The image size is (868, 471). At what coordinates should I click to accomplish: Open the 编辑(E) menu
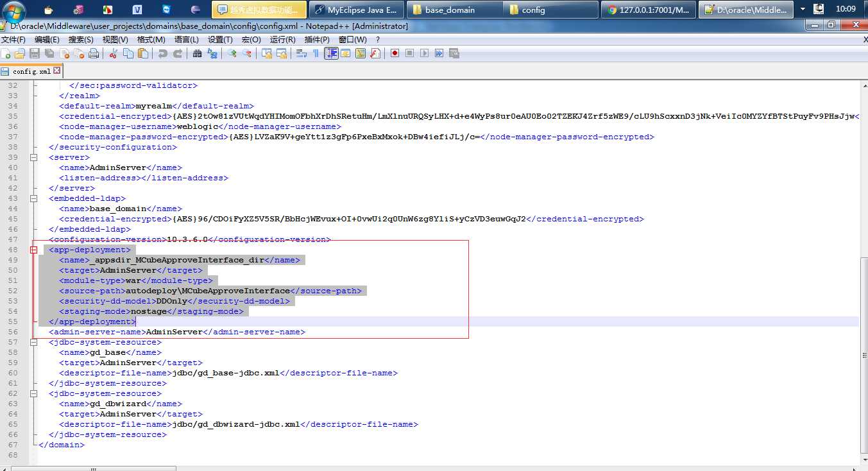[47, 40]
